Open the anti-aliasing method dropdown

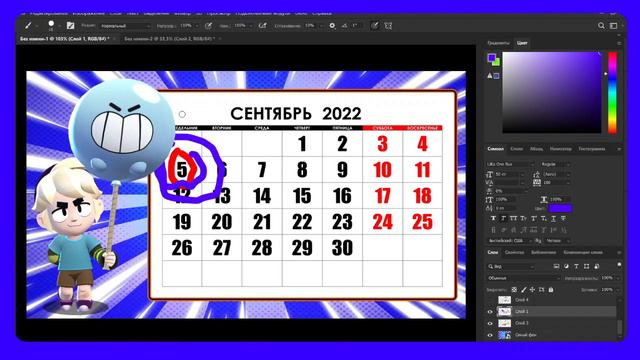558,241
